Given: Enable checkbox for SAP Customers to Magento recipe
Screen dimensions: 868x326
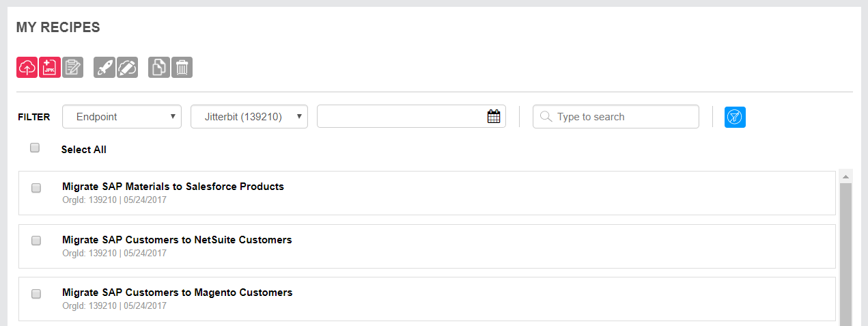Looking at the screenshot, I should pos(36,294).
